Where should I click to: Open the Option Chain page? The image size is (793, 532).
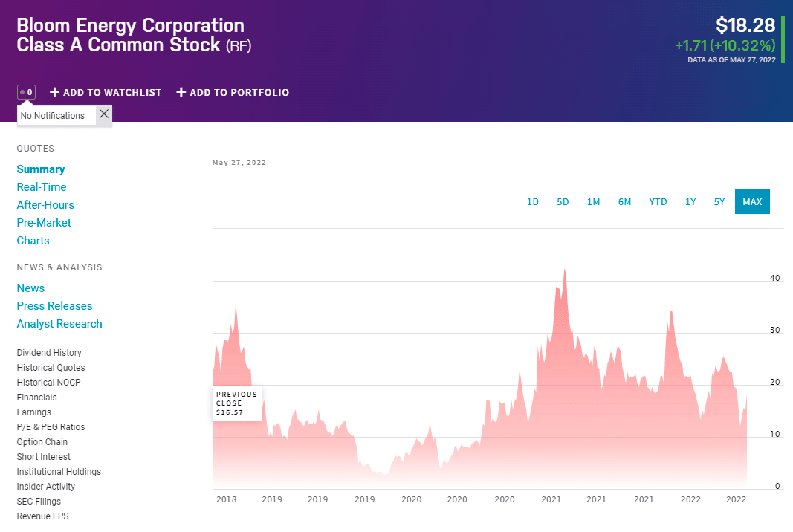[x=42, y=442]
